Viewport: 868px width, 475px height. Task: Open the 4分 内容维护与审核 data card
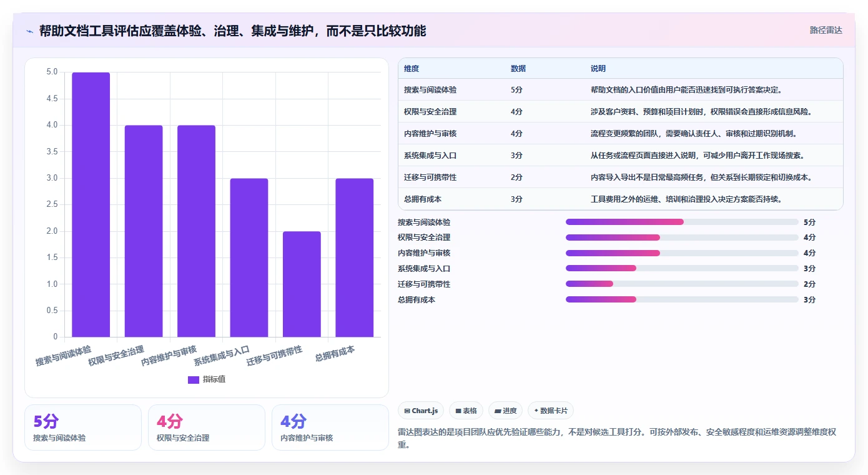[330, 427]
